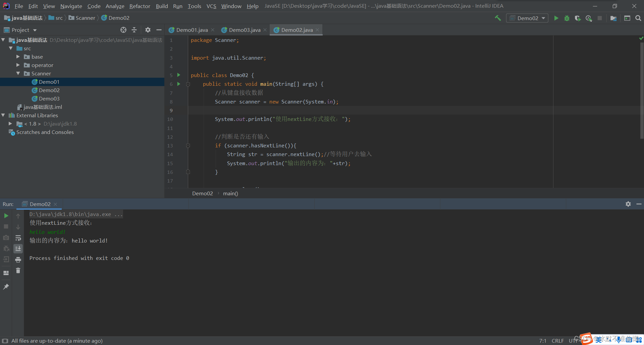
Task: Click main() in editor breadcrumb
Action: coord(230,193)
